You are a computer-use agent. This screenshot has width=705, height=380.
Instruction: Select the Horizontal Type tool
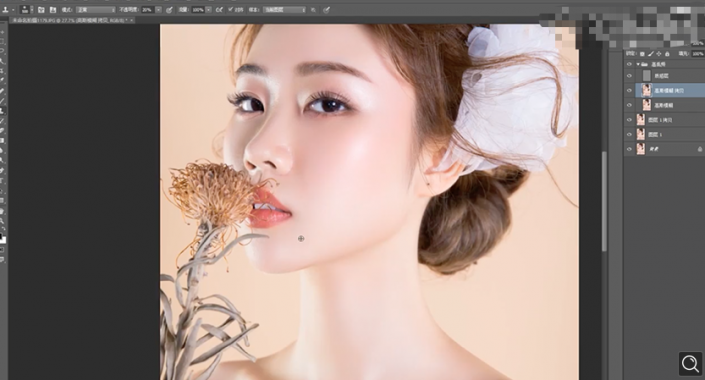click(x=3, y=181)
